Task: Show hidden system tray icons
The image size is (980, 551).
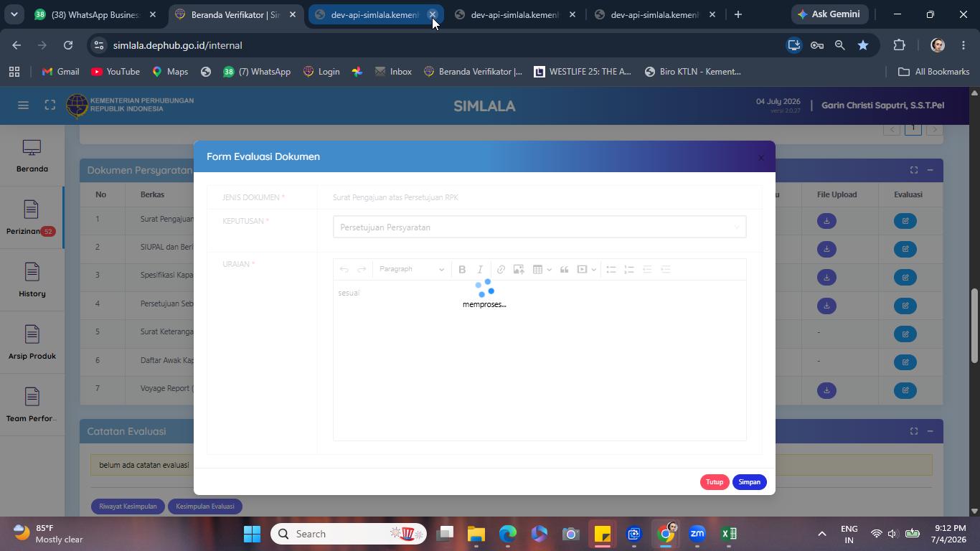Action: click(822, 534)
